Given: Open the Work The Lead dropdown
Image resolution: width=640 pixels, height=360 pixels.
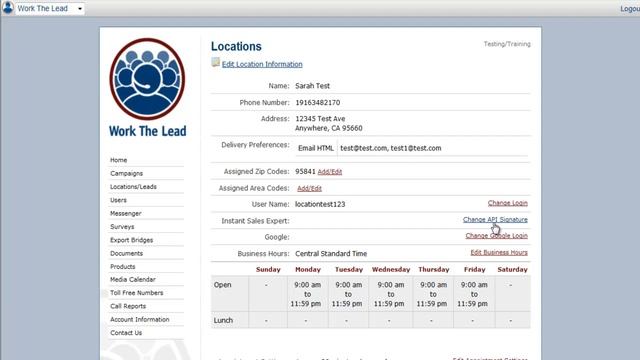Looking at the screenshot, I should click(x=50, y=9).
